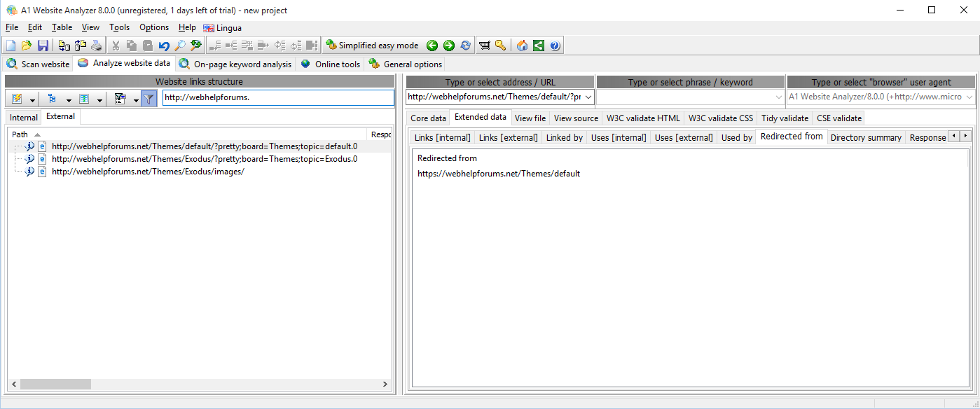Click the green Back navigation arrow

point(432,46)
